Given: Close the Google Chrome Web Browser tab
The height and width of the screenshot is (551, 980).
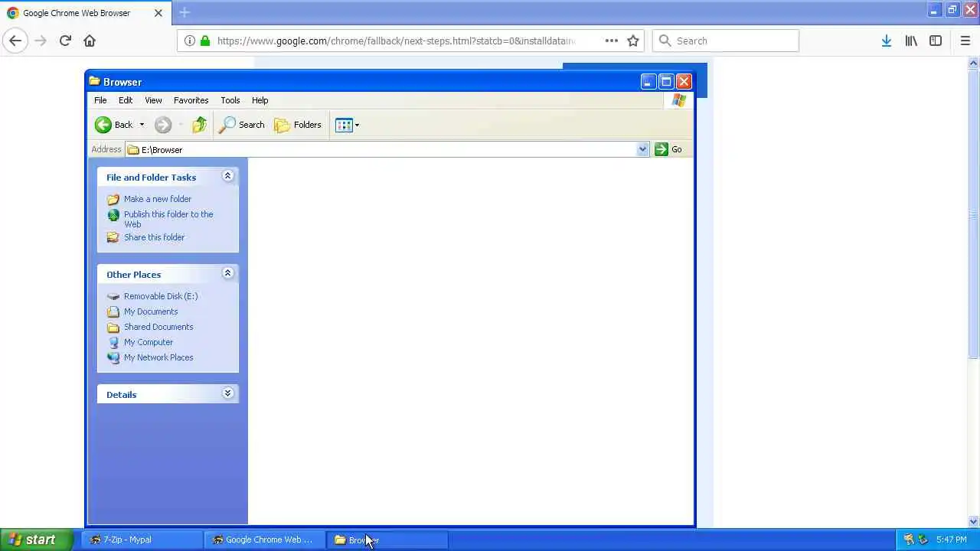Looking at the screenshot, I should (158, 13).
